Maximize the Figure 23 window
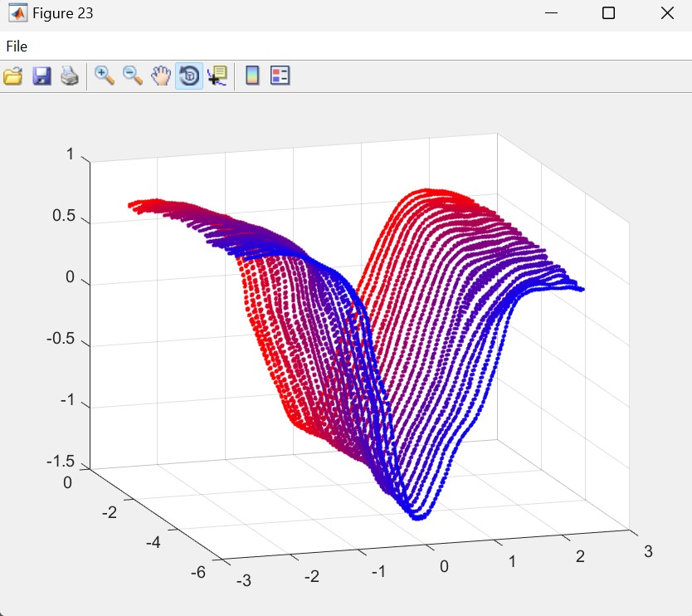692x616 pixels. (x=608, y=13)
